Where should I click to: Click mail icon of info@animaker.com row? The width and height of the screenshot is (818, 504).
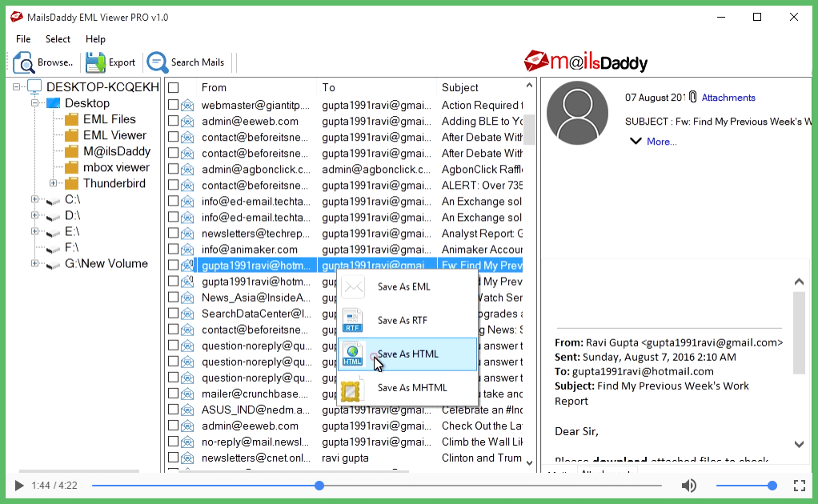(x=187, y=250)
